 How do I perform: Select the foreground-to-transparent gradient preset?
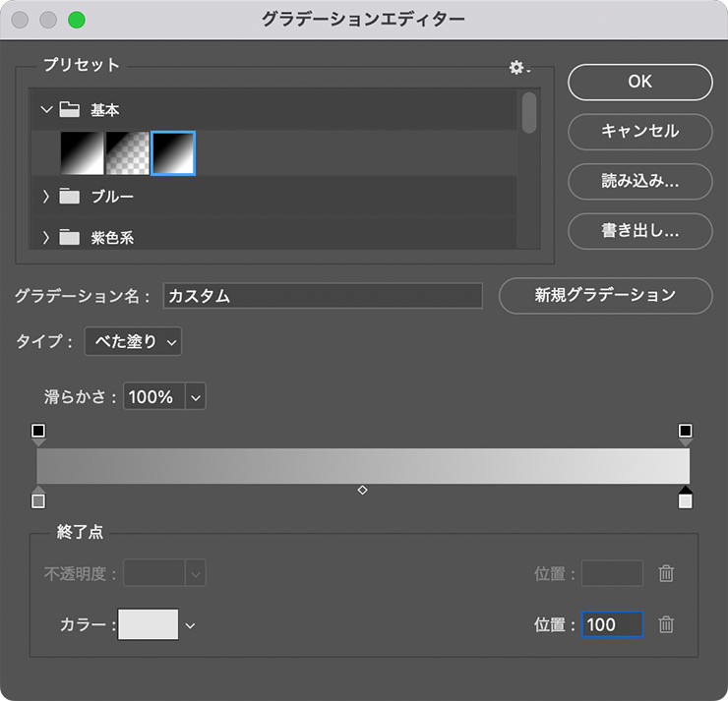127,153
